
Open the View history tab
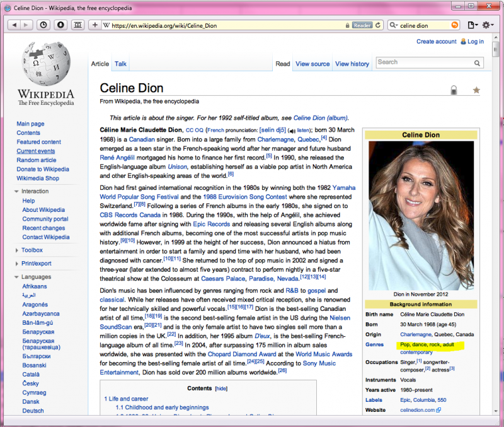click(352, 64)
